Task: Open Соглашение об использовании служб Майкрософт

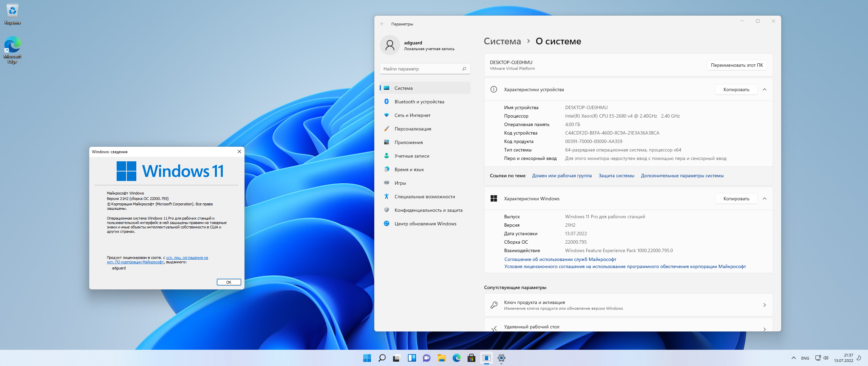Action: coord(560,259)
